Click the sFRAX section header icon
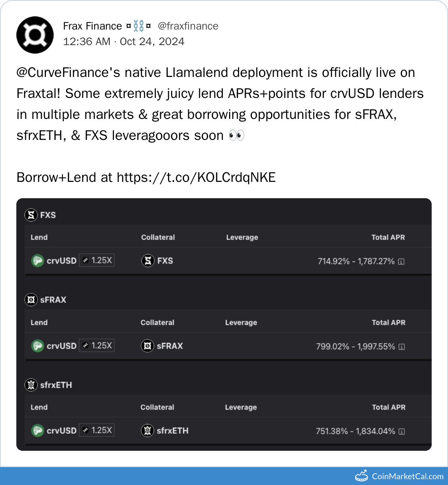The height and width of the screenshot is (485, 448). coord(31,300)
